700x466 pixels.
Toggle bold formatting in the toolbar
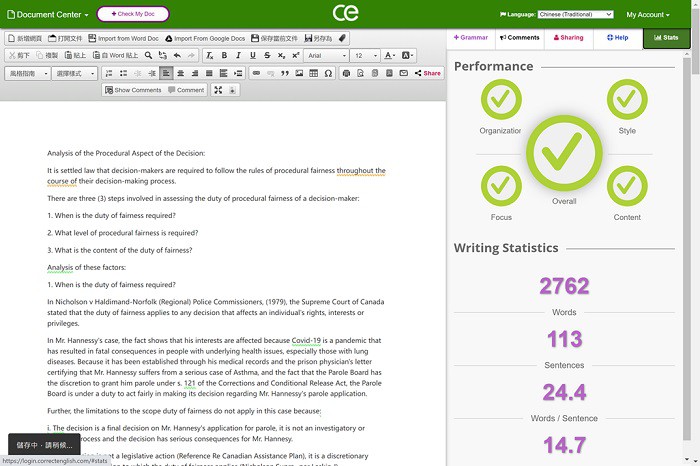point(224,56)
